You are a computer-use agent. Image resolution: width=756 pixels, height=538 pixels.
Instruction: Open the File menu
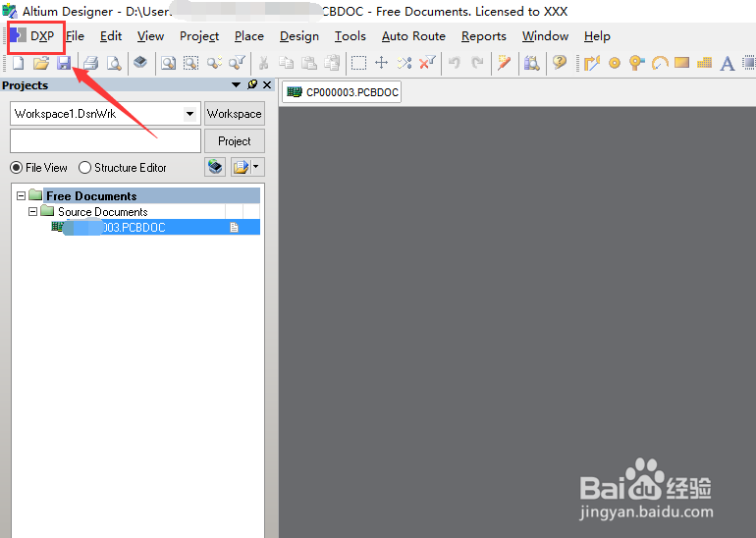76,36
